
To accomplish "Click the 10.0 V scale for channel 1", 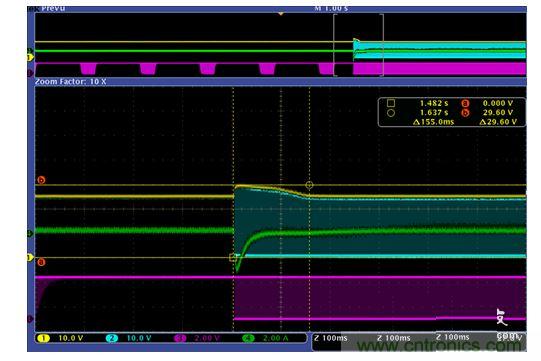I will click(x=70, y=338).
